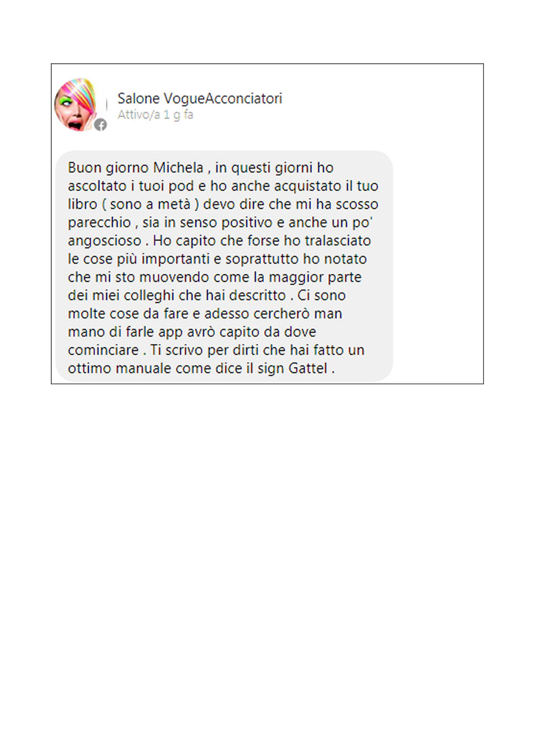The width and height of the screenshot is (535, 756).
Task: Click the word 'importanti' in the message
Action: point(176,259)
